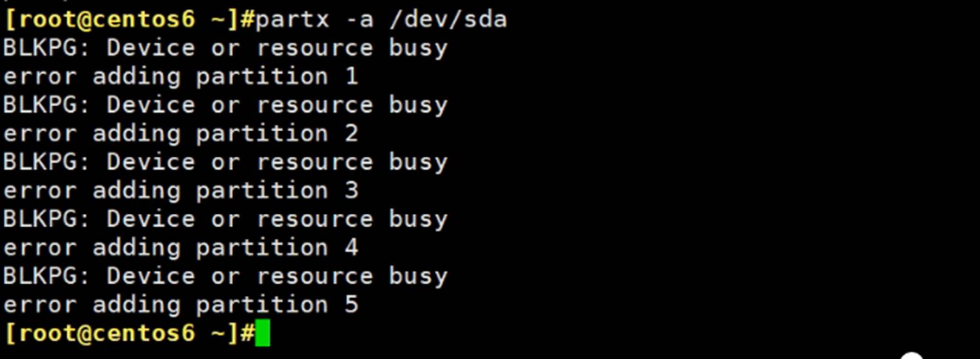Click the "-a" option flag in the command

pyautogui.click(x=358, y=20)
